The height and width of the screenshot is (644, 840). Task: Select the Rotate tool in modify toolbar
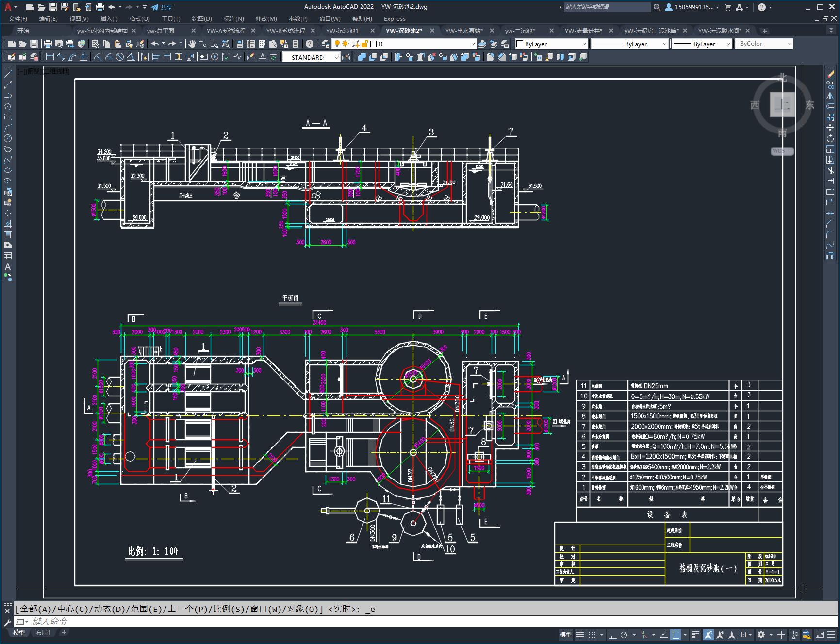[830, 138]
